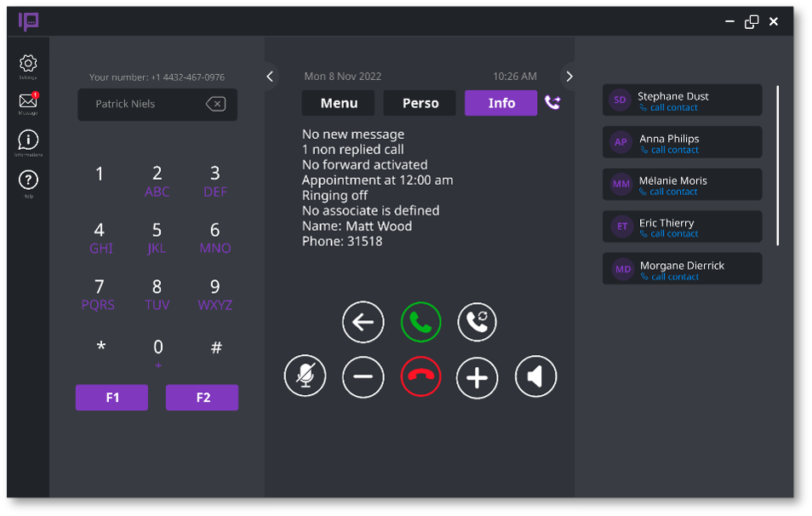
Task: Toggle the speaker button
Action: tap(535, 376)
